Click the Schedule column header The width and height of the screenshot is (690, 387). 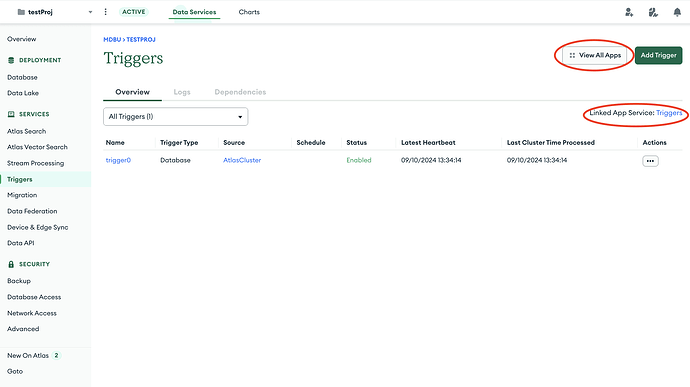(x=311, y=143)
